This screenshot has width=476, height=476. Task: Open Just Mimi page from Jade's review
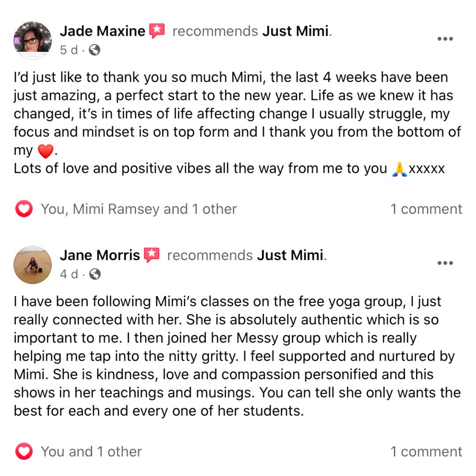(x=295, y=31)
